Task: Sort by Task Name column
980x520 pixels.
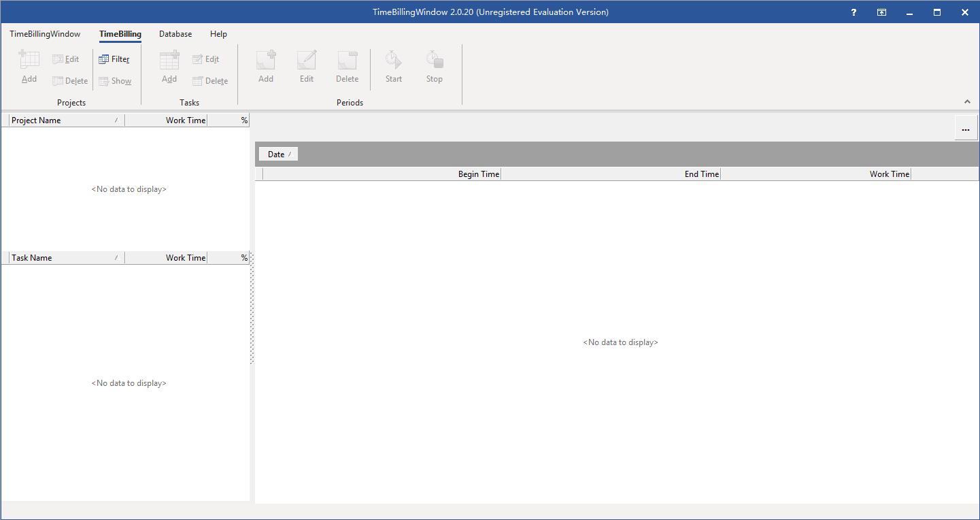Action: [x=67, y=258]
